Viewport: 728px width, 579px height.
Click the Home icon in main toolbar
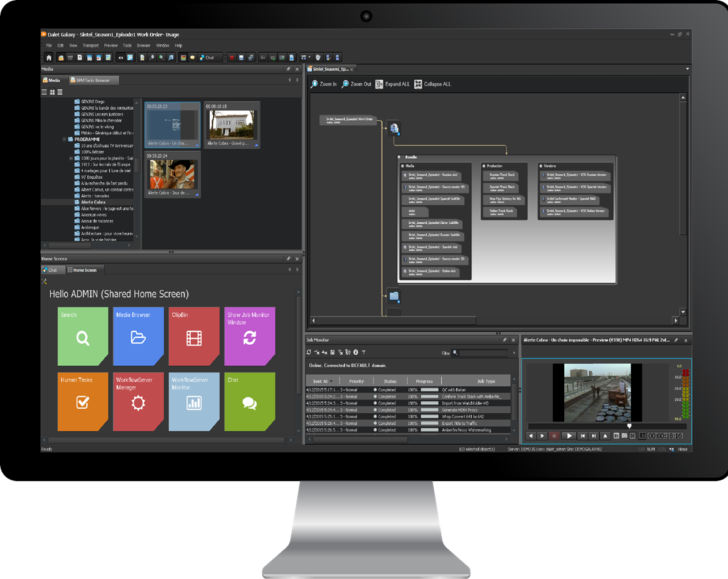49,57
